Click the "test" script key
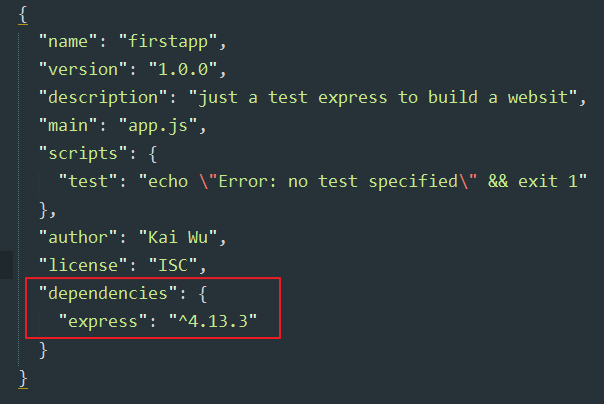 [x=88, y=181]
